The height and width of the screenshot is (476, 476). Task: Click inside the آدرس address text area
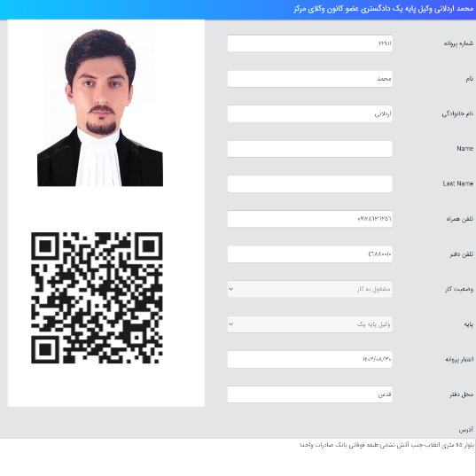point(238,456)
